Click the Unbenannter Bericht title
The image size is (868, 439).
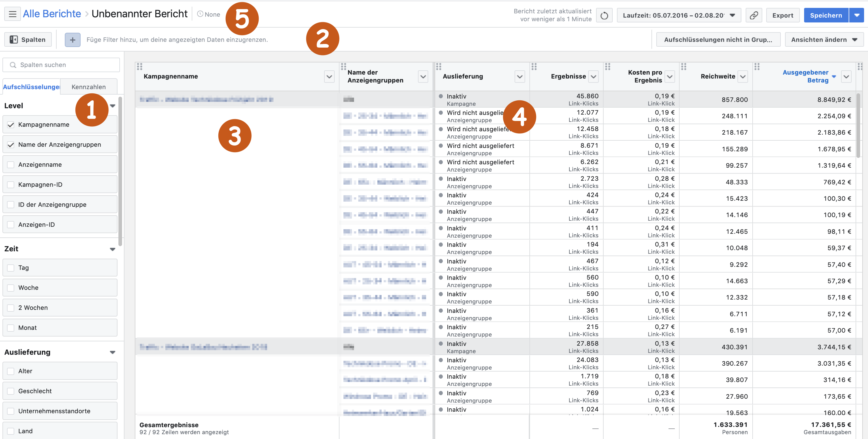[x=140, y=14]
